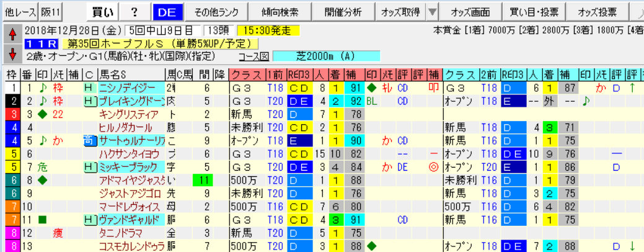Open 買い目・投票
644x252 pixels.
(534, 12)
